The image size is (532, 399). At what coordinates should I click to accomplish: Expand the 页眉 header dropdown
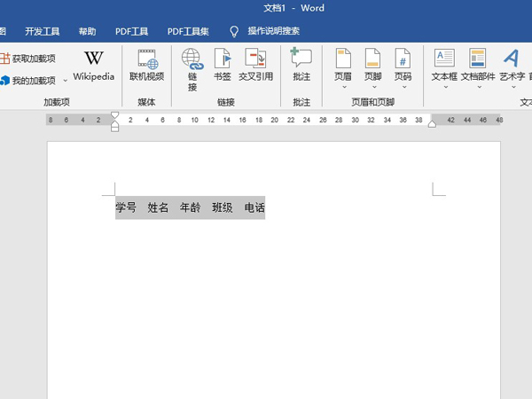tap(343, 66)
